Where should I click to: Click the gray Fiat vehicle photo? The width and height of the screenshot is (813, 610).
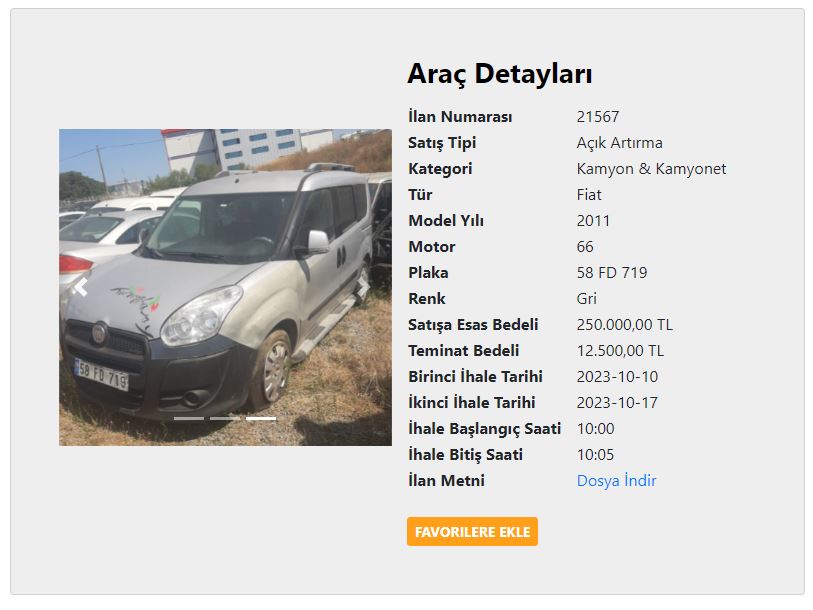226,287
